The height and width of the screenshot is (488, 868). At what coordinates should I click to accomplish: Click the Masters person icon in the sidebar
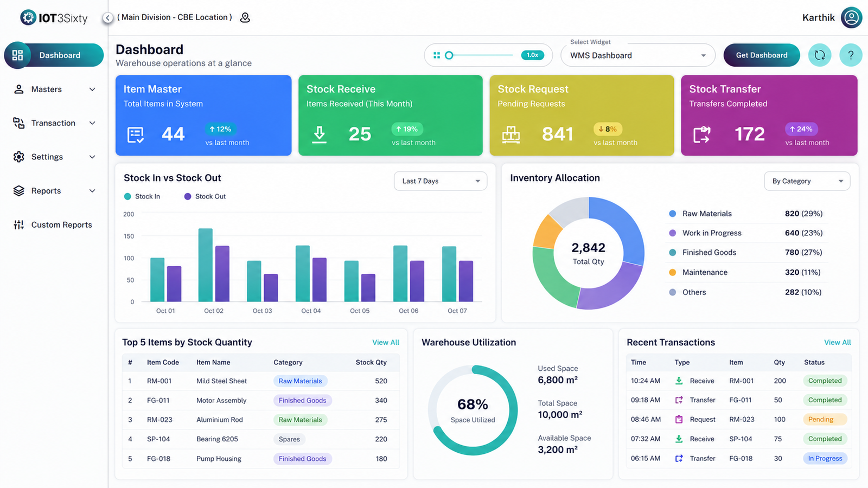19,89
